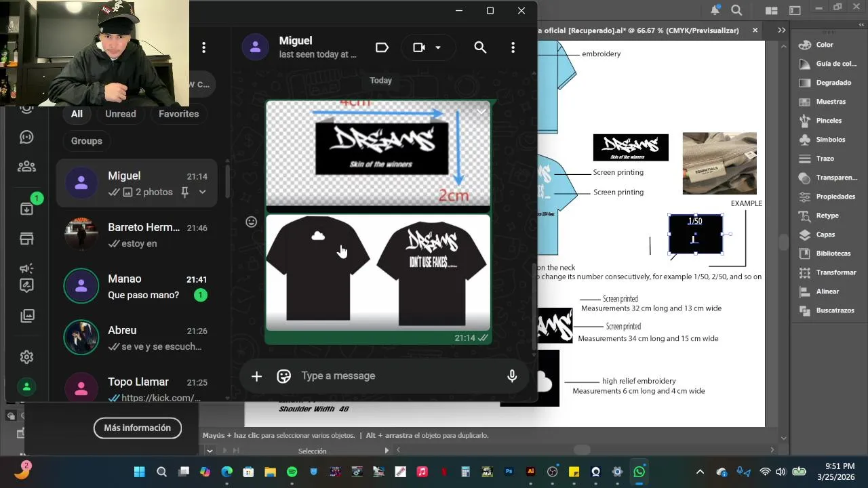Click the label tag icon in Miguel chat header
Viewport: 868px width, 488px height.
(382, 47)
